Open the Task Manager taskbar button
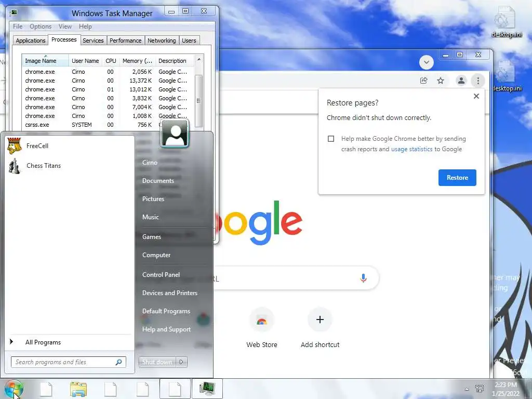Image resolution: width=532 pixels, height=399 pixels. pyautogui.click(x=207, y=389)
